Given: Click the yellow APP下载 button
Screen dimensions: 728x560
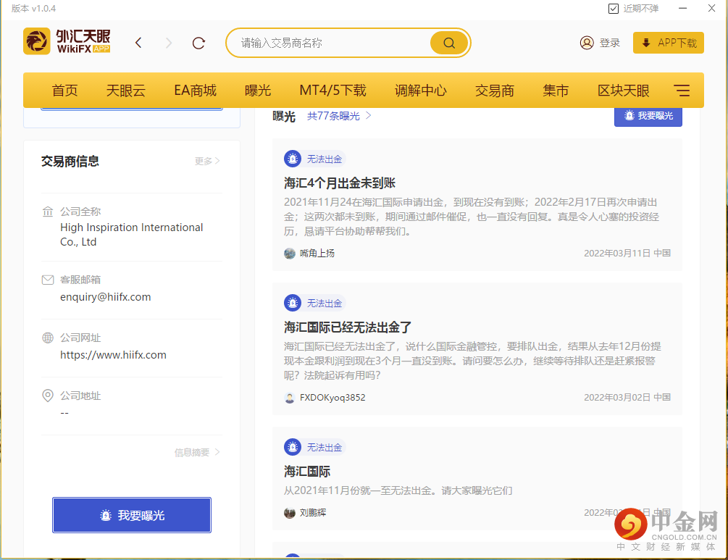Looking at the screenshot, I should tap(667, 42).
